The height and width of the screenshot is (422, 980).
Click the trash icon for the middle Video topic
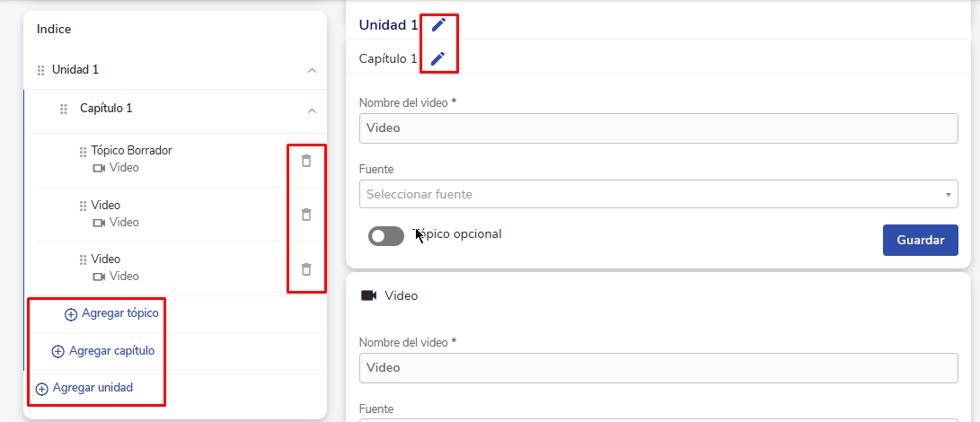pos(306,215)
